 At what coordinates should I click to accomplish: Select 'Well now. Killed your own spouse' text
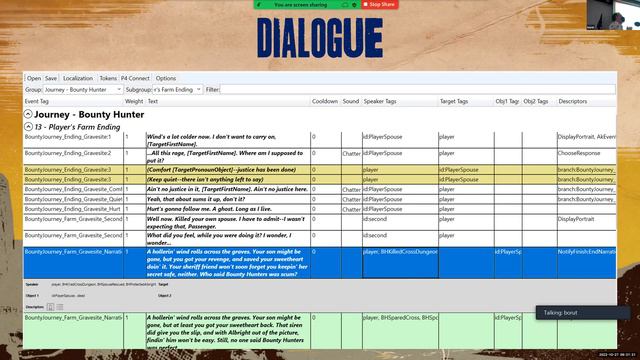(228, 222)
